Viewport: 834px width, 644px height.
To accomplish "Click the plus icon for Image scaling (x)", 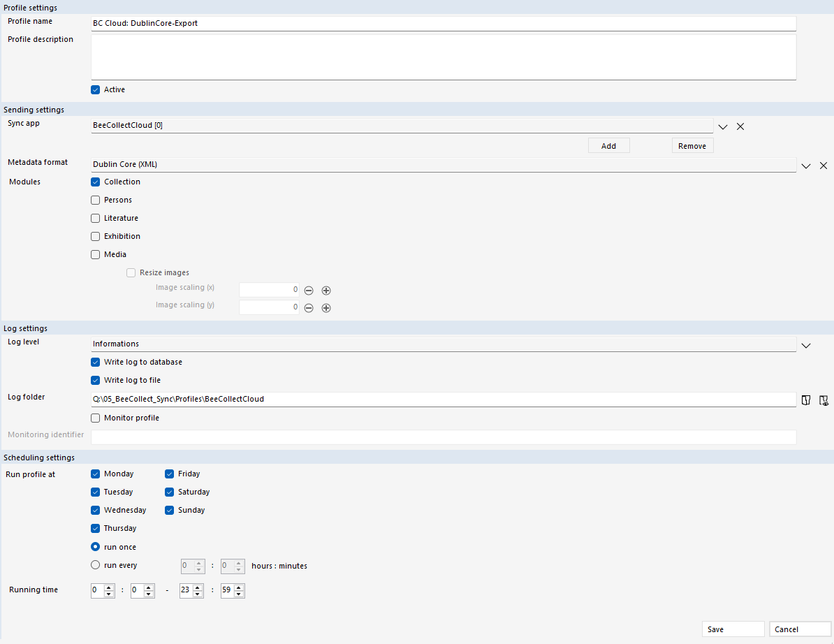I will pos(326,290).
